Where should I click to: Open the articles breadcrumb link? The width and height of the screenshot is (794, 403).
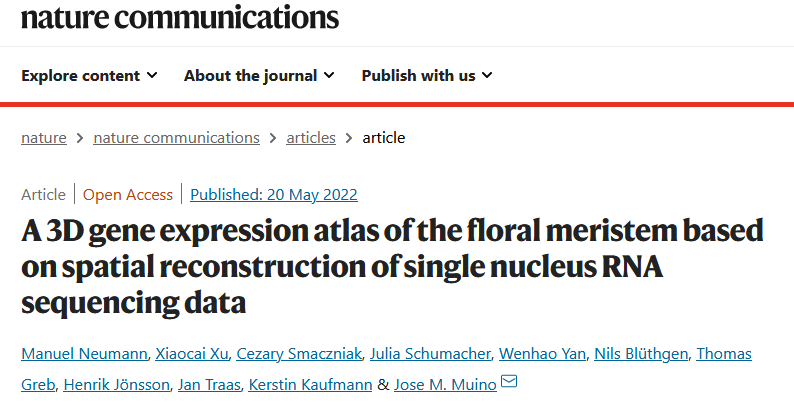[311, 138]
